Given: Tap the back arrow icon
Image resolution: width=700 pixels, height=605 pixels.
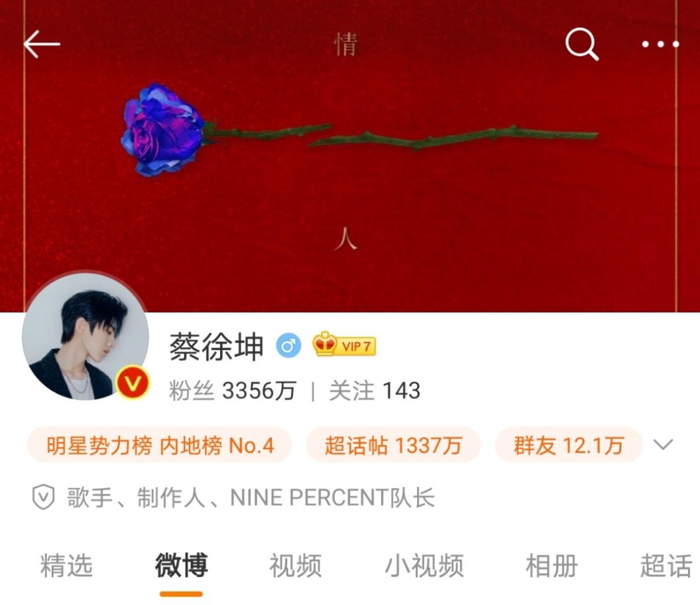Looking at the screenshot, I should (42, 44).
